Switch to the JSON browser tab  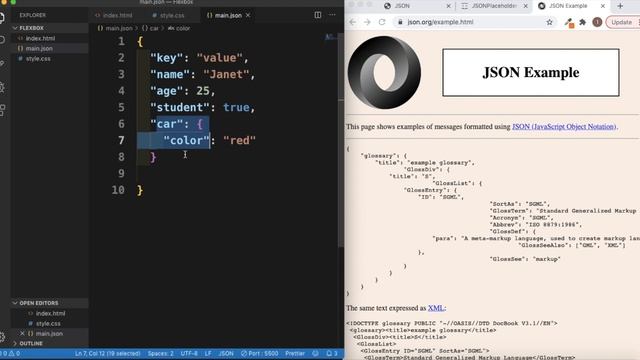416,6
